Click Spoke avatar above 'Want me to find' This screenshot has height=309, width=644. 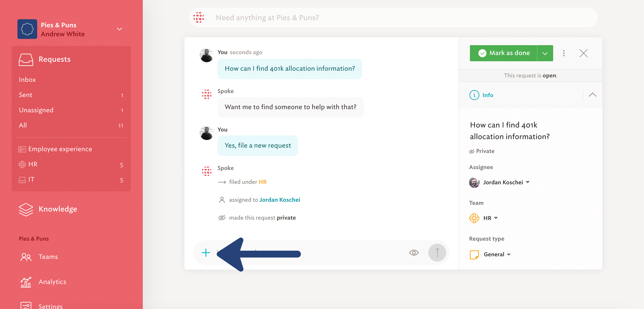(x=207, y=94)
